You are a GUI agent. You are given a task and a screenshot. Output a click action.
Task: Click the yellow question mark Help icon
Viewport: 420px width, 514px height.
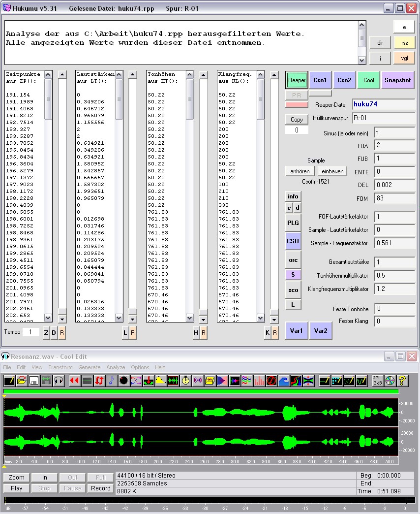pyautogui.click(x=402, y=381)
